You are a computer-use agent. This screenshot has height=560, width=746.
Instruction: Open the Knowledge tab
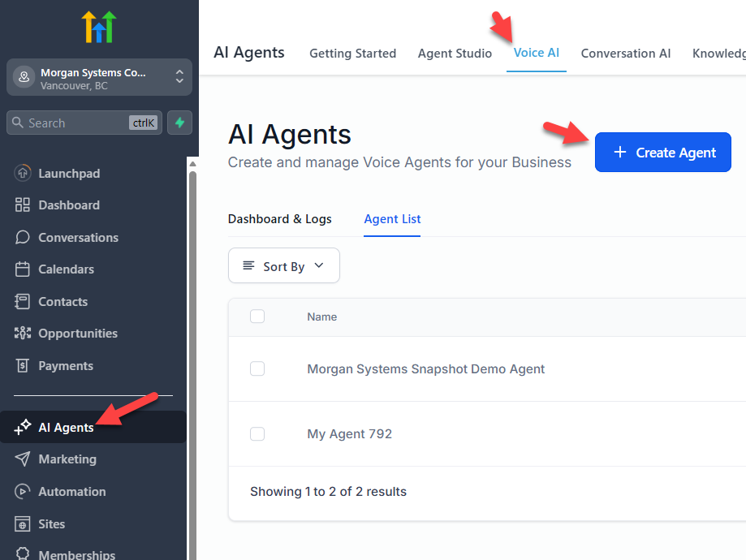(x=719, y=54)
